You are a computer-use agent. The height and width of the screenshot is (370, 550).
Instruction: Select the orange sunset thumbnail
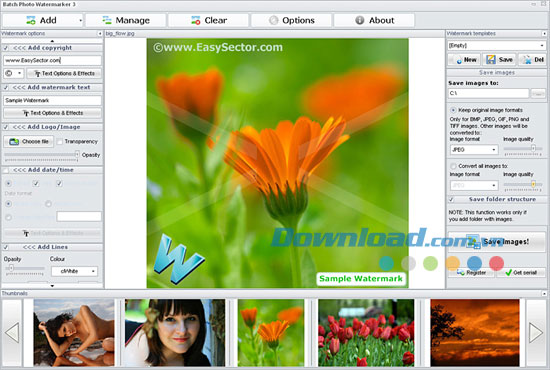click(475, 332)
